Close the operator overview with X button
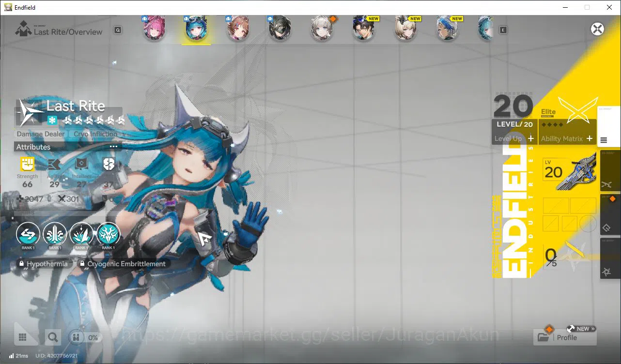621x364 pixels. click(598, 29)
